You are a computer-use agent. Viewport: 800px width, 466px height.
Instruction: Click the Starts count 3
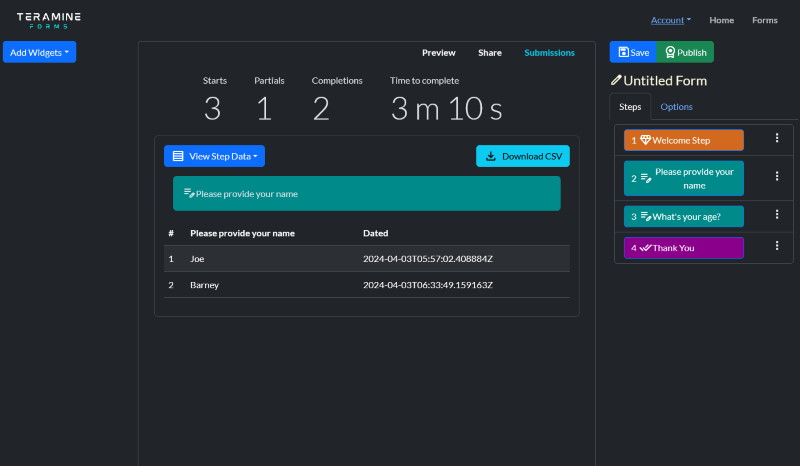click(x=212, y=109)
